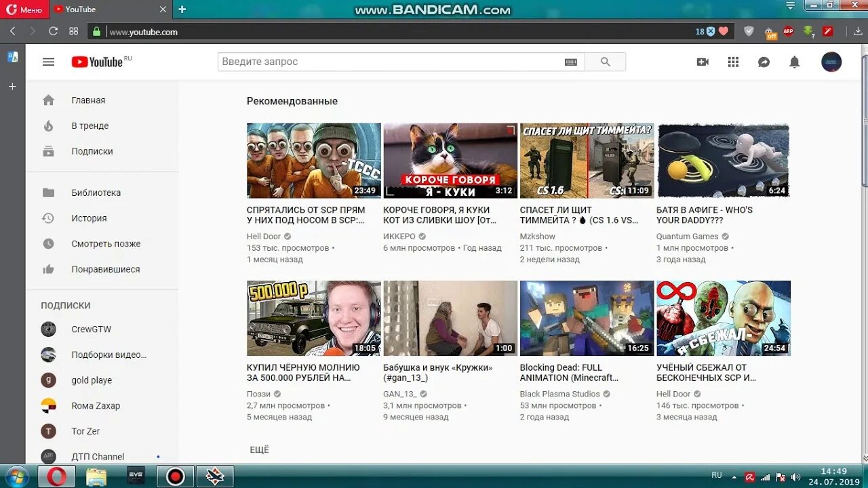The image size is (868, 488).
Task: Click the create video camera icon
Action: 703,62
